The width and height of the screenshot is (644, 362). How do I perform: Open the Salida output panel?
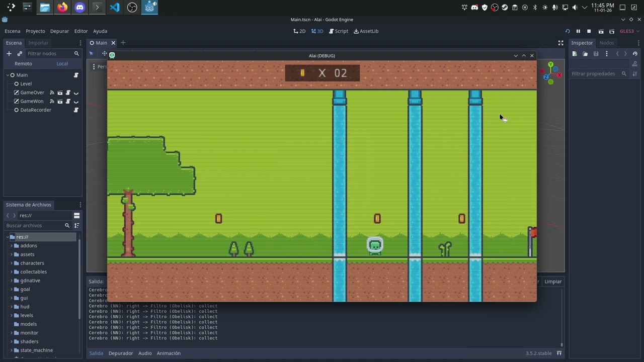tap(96, 353)
